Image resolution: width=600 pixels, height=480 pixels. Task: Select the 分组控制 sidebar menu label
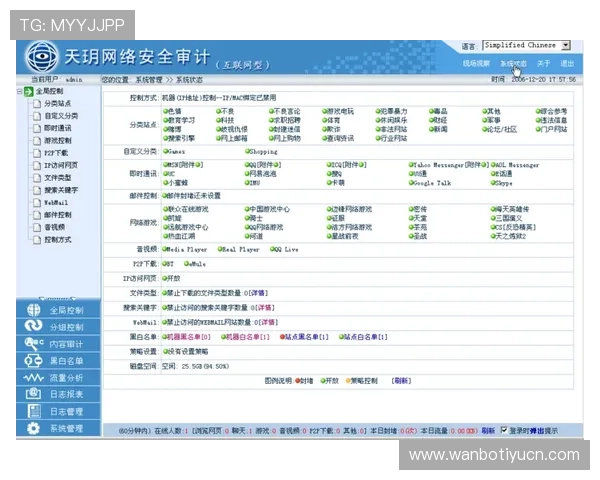point(67,327)
